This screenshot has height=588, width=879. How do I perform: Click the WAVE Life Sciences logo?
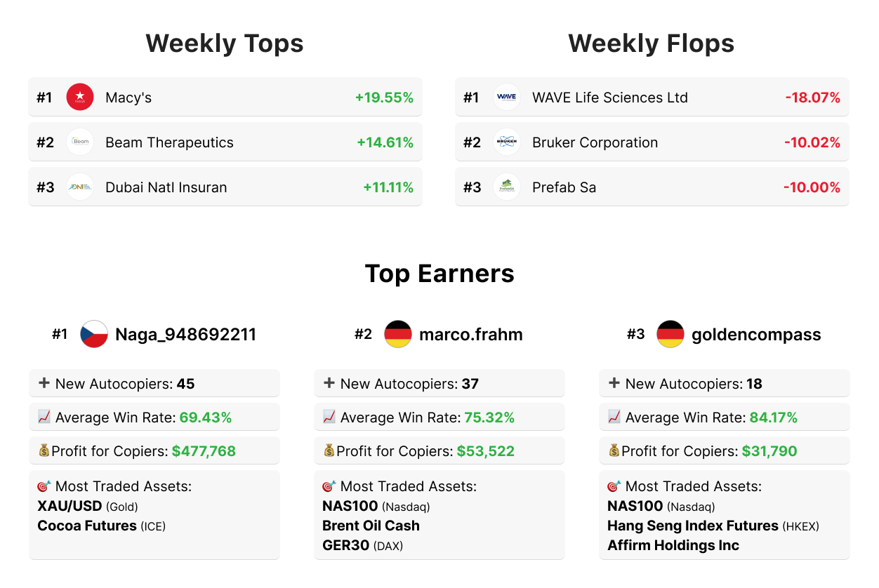click(x=506, y=97)
